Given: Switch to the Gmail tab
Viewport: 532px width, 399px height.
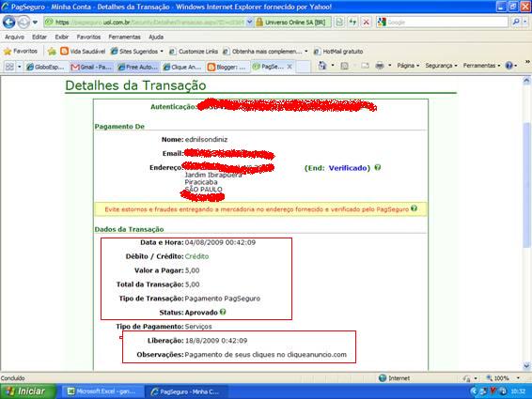Looking at the screenshot, I should coord(91,67).
